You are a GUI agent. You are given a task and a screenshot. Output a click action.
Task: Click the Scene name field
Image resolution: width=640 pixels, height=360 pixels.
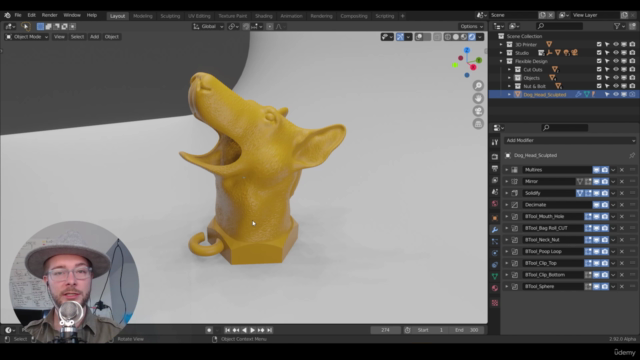(x=513, y=15)
